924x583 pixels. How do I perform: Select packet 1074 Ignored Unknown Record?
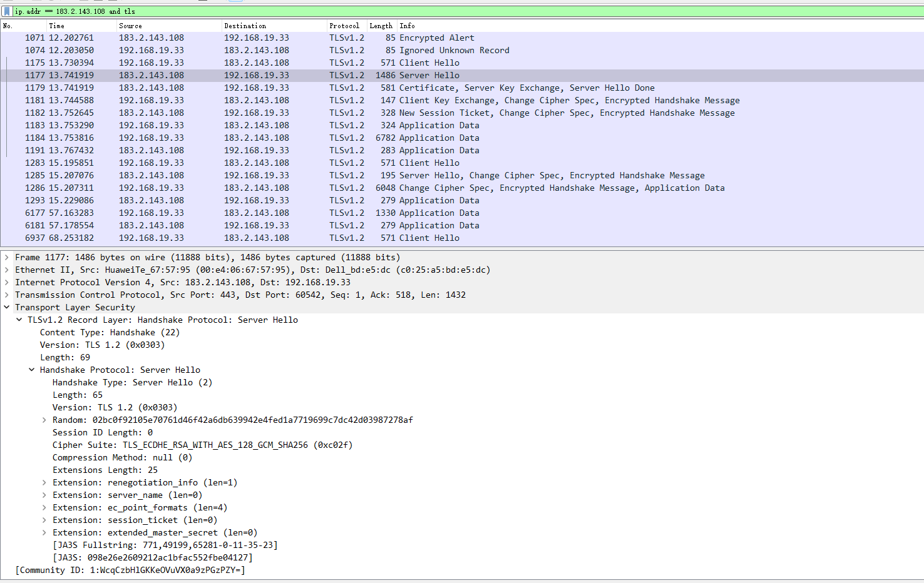coord(462,50)
